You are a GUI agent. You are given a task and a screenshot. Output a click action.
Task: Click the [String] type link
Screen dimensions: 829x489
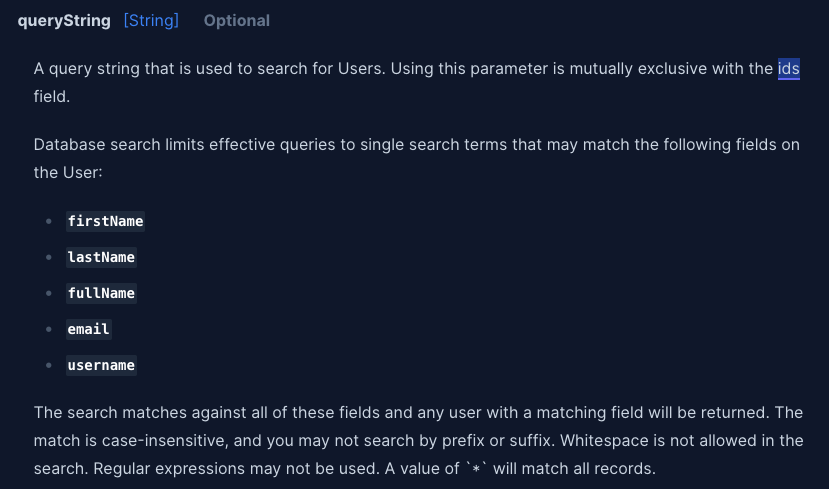(151, 21)
